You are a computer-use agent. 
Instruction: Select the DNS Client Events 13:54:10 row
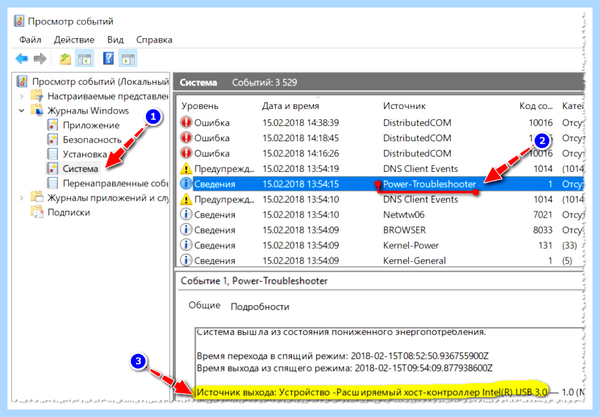click(x=382, y=199)
